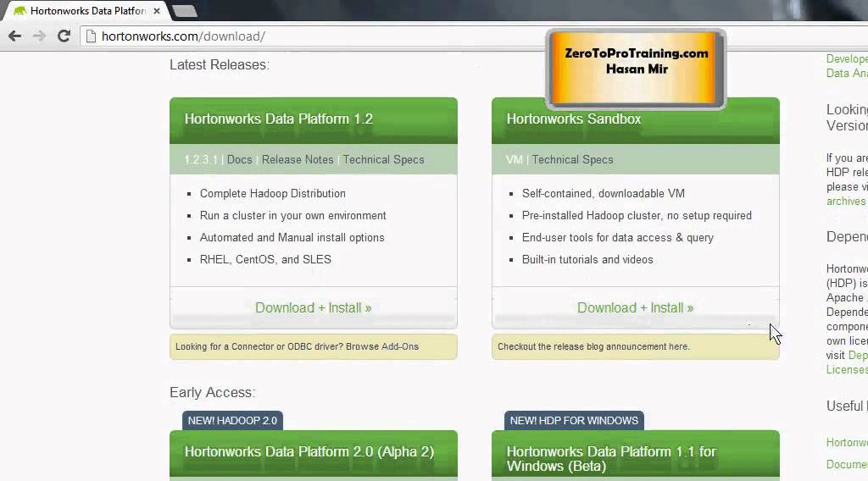Image resolution: width=868 pixels, height=481 pixels.
Task: Click the 'Early Access:' heading
Action: tap(212, 393)
